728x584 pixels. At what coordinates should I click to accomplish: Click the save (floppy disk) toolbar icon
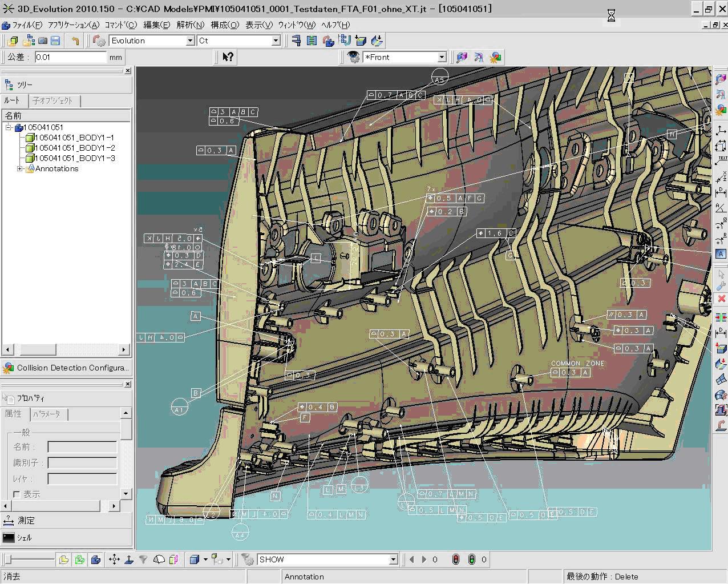click(55, 41)
